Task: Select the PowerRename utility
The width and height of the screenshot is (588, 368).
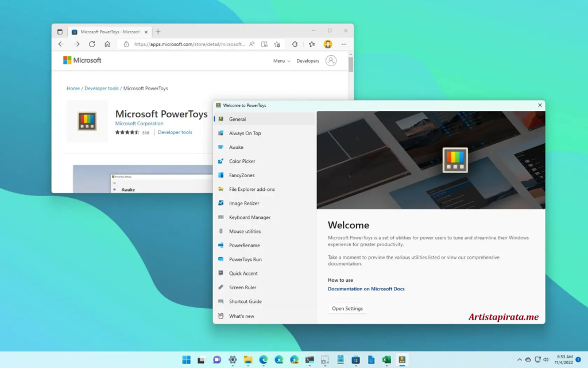Action: coord(244,245)
